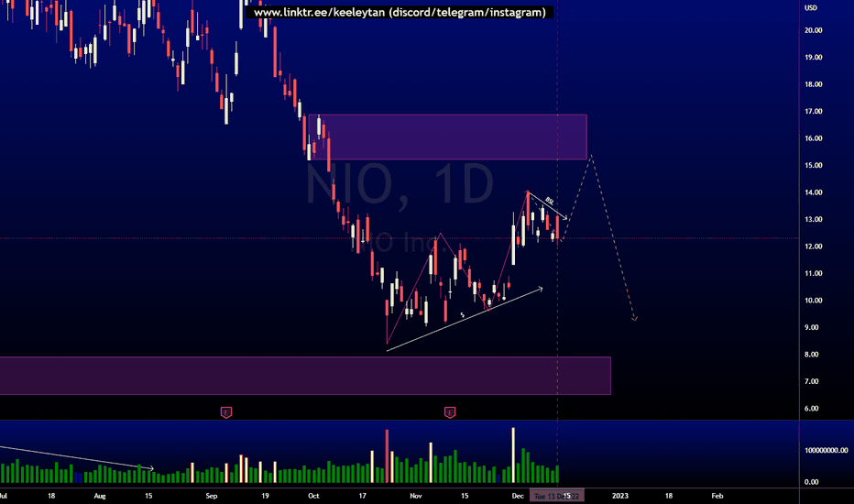
Task: Click the USD currency label
Action: pyautogui.click(x=810, y=8)
